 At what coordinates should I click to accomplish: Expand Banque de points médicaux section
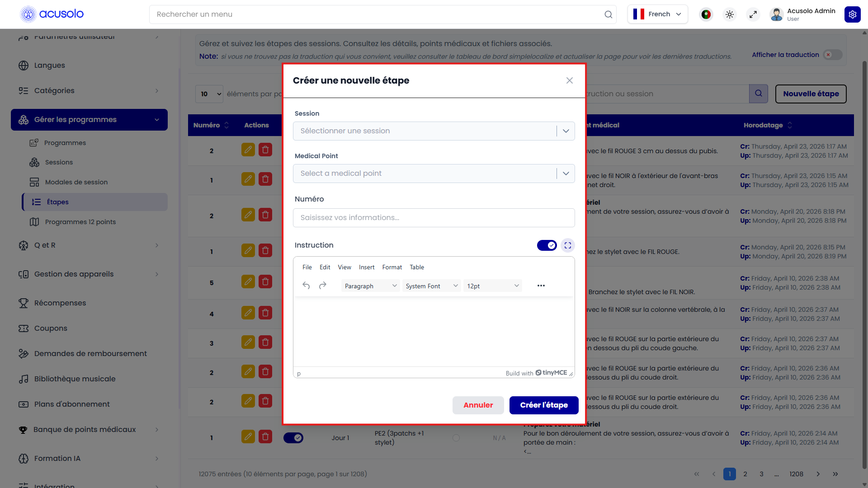click(x=89, y=430)
